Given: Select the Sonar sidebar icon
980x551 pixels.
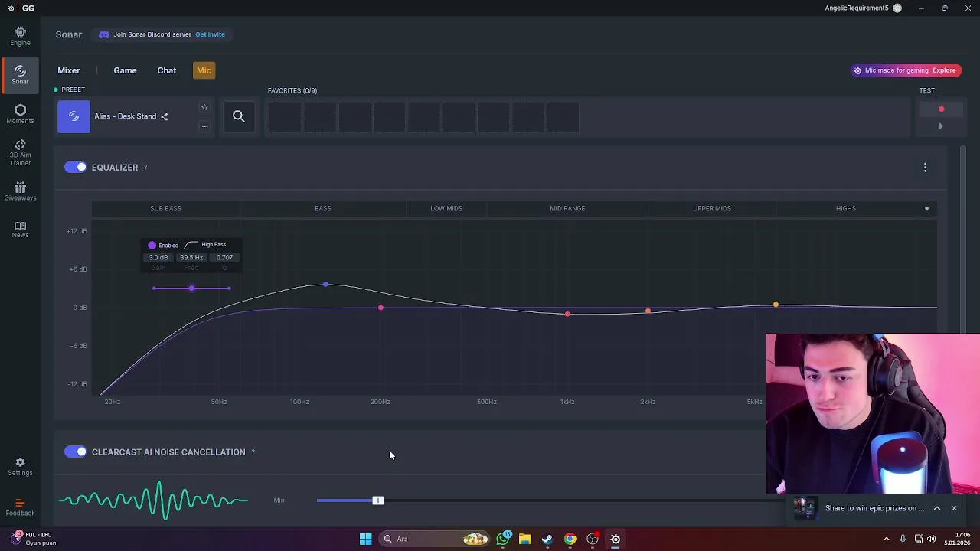Looking at the screenshot, I should pyautogui.click(x=20, y=74).
